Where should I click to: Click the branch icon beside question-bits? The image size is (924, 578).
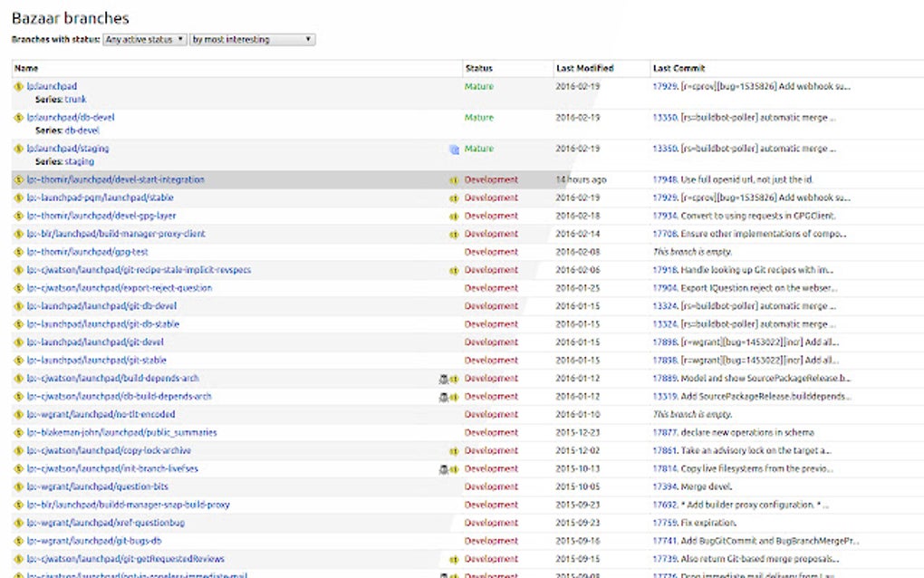point(18,486)
